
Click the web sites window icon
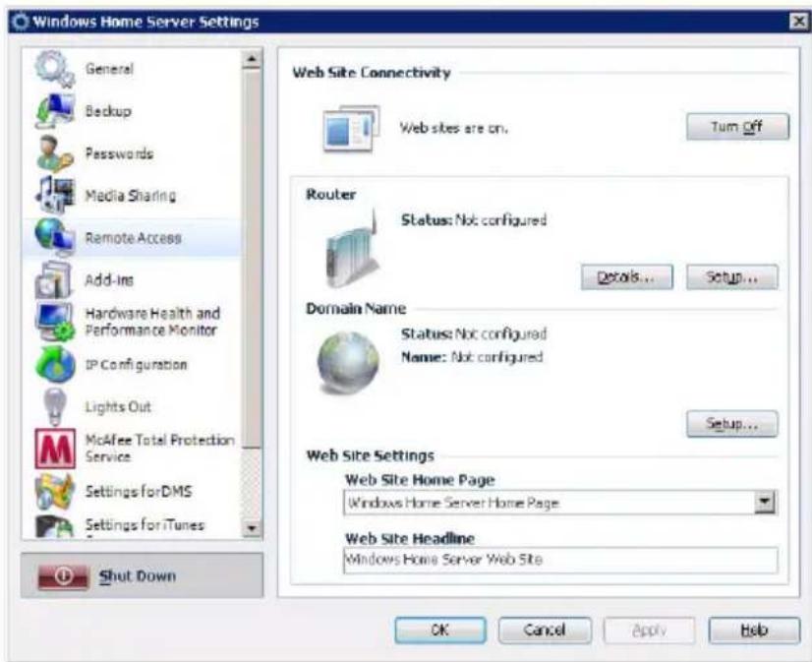pyautogui.click(x=352, y=128)
